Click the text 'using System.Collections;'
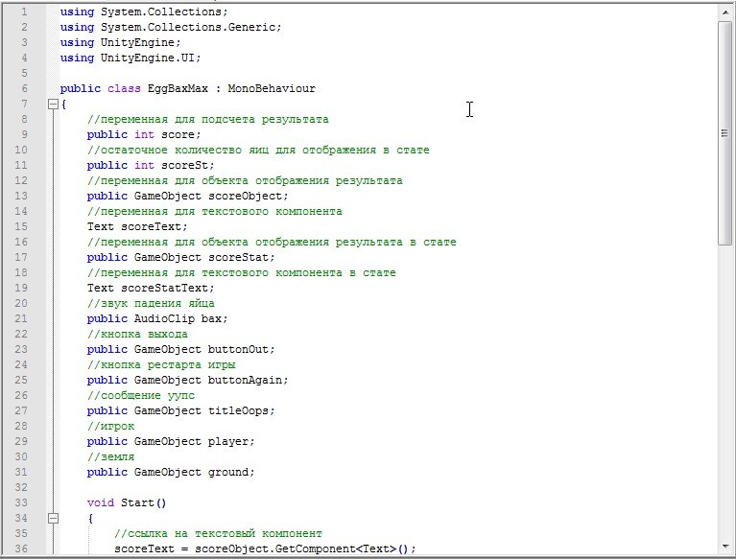Image resolution: width=736 pixels, height=560 pixels. point(144,12)
